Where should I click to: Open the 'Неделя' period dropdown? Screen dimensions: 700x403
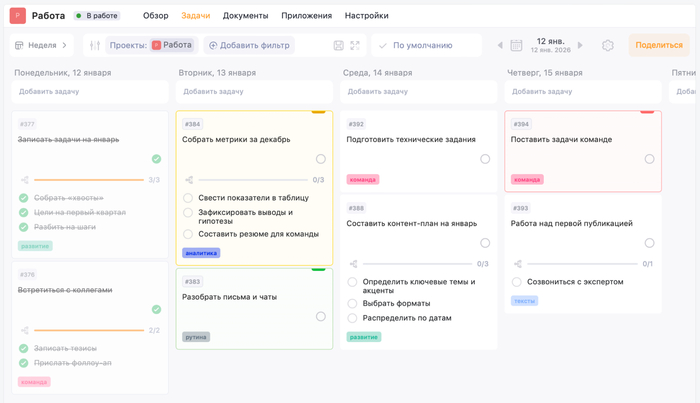pos(41,46)
